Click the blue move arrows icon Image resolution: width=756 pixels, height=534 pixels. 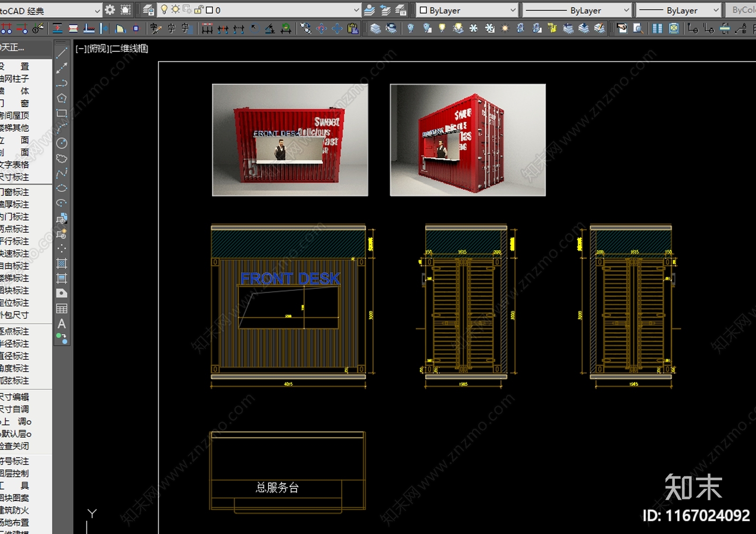pyautogui.click(x=337, y=29)
